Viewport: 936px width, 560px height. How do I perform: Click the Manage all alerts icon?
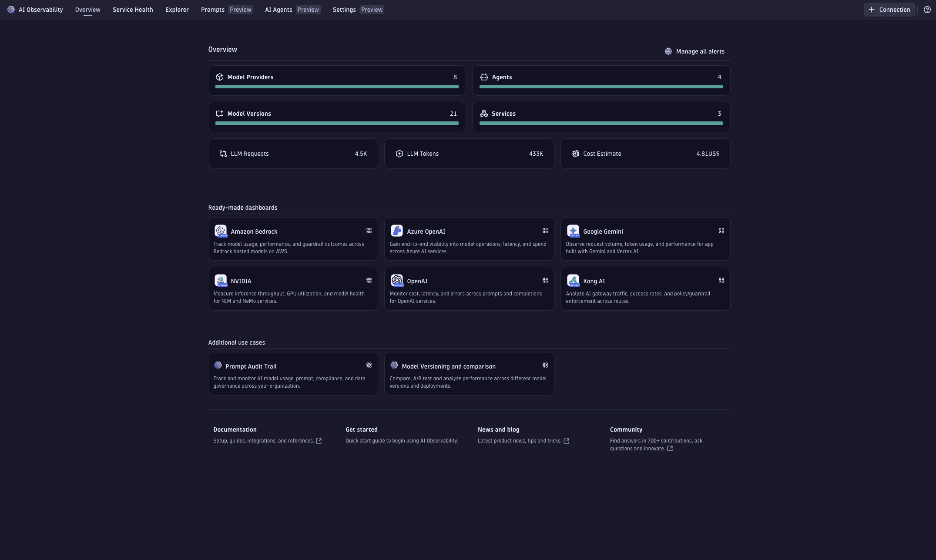tap(668, 51)
